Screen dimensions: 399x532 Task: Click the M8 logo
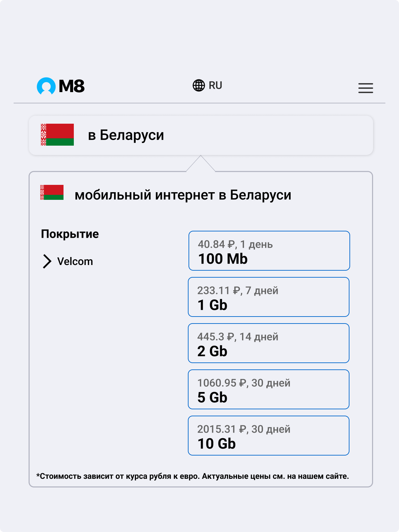pos(61,86)
